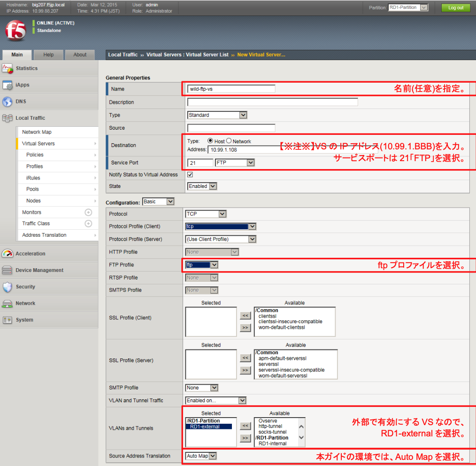Click Virtual Server List breadcrumb link
Image resolution: width=476 pixels, height=466 pixels.
point(207,54)
